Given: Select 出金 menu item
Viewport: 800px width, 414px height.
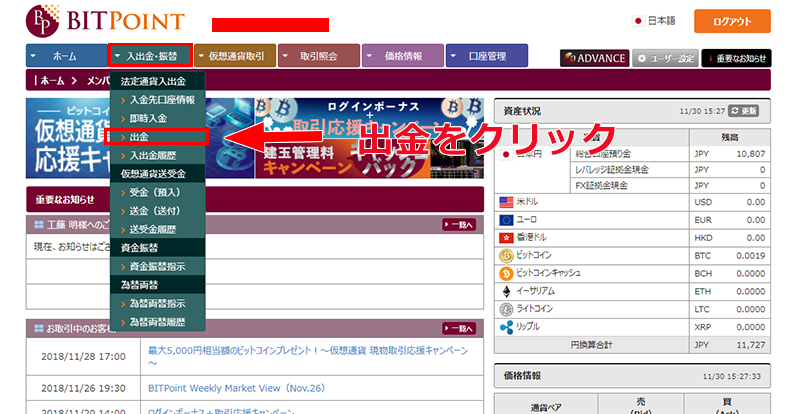Looking at the screenshot, I should [158, 137].
